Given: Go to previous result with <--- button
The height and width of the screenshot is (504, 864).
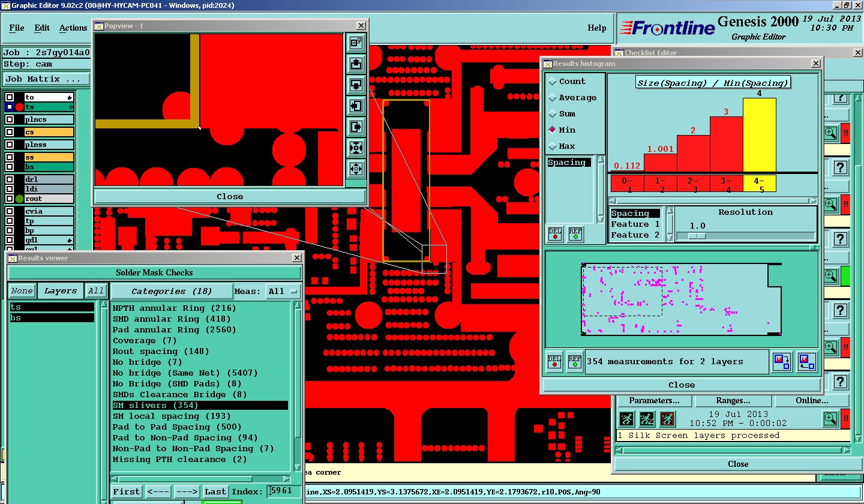Looking at the screenshot, I should click(158, 491).
